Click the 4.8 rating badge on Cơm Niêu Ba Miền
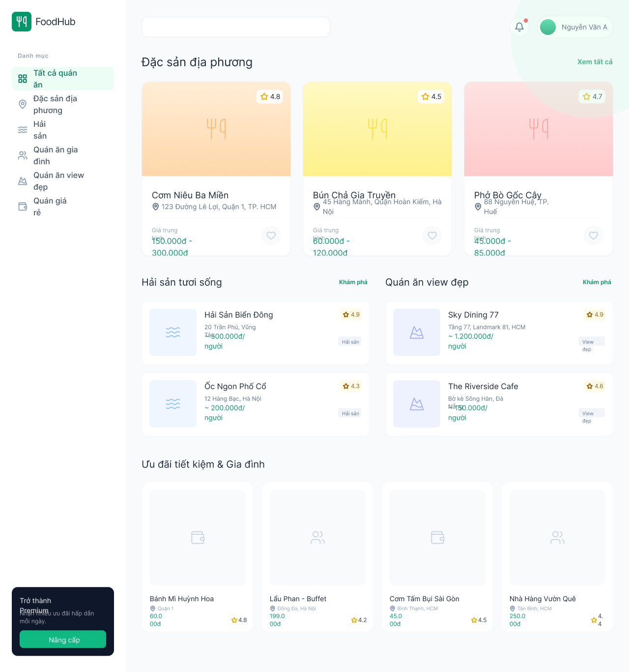Screen dimensions: 629x672 269,97
